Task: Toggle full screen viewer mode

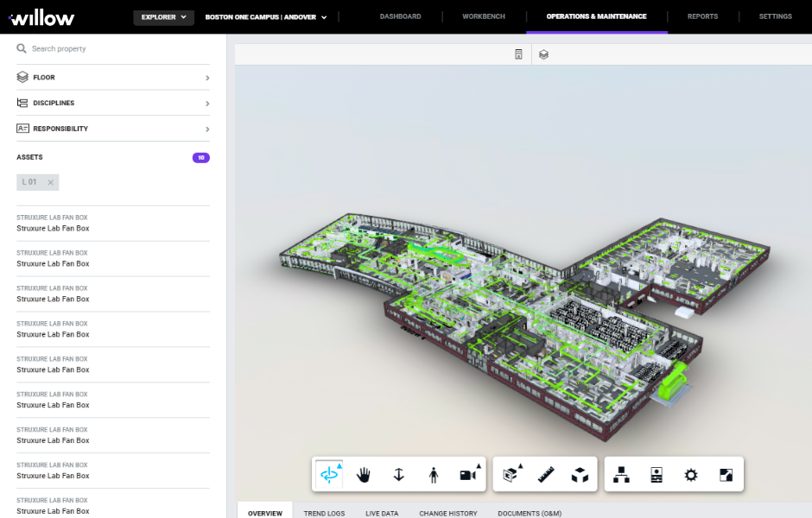Action: (726, 474)
